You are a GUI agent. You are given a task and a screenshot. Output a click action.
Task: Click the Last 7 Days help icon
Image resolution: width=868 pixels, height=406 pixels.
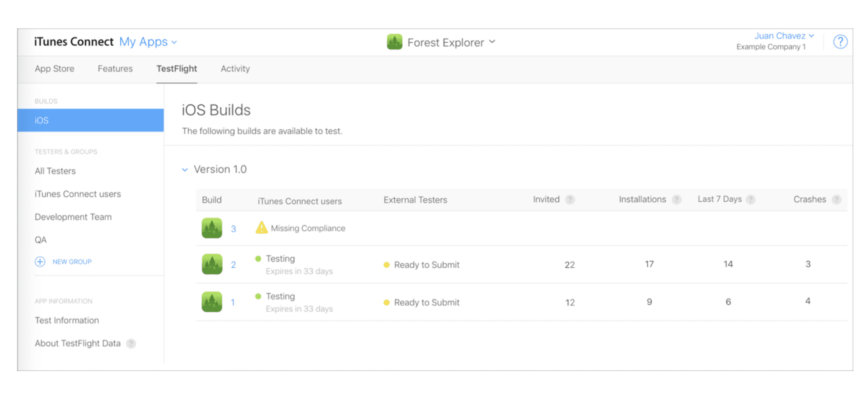751,199
